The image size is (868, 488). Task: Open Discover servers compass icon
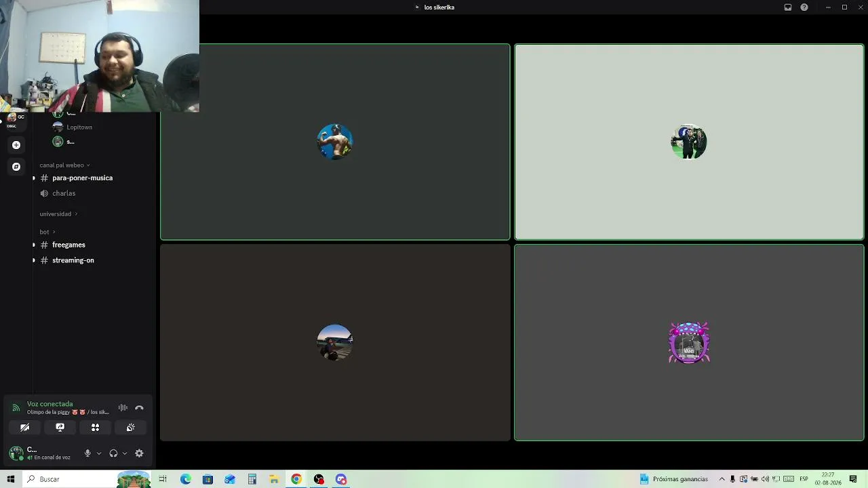pyautogui.click(x=16, y=167)
